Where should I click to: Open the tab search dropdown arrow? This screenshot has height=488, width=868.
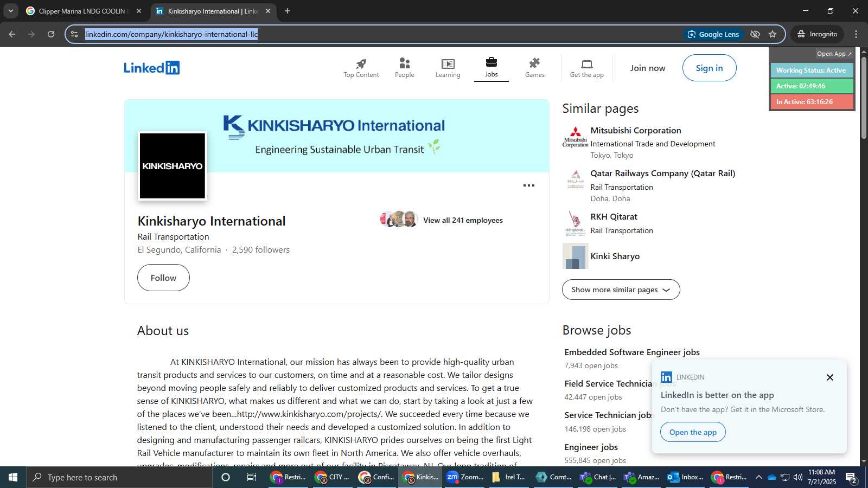coord(10,11)
